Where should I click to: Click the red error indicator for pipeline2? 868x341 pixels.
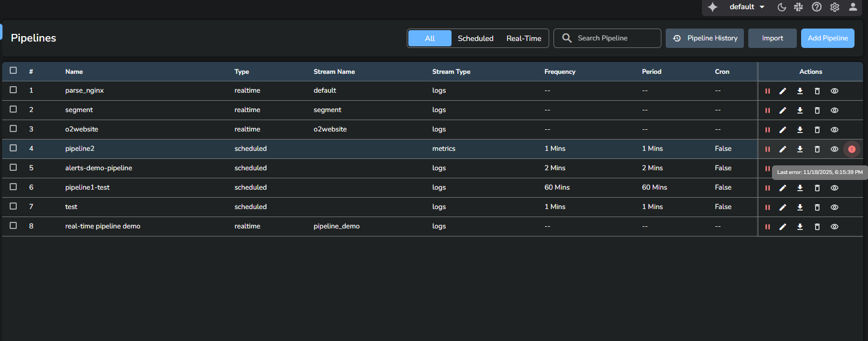[852, 149]
